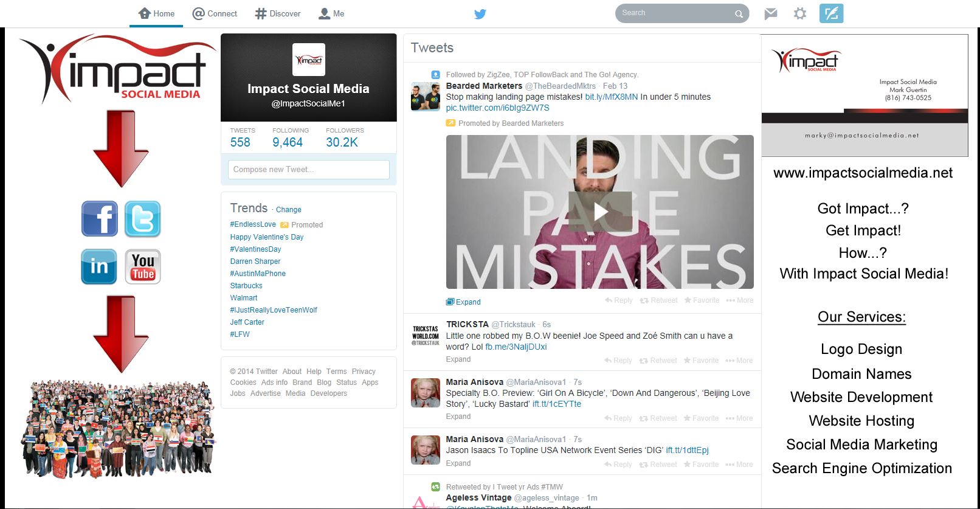The image size is (980, 509).
Task: Open More options on Bearded Marketers tweet
Action: tap(740, 300)
